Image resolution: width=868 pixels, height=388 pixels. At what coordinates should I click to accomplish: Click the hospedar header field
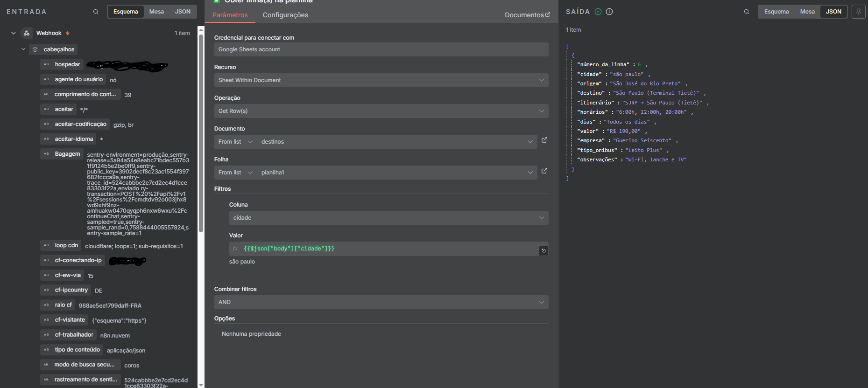62,64
